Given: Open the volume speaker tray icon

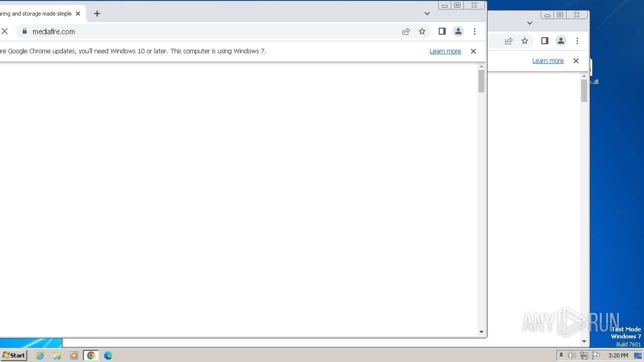Looking at the screenshot, I should click(572, 355).
